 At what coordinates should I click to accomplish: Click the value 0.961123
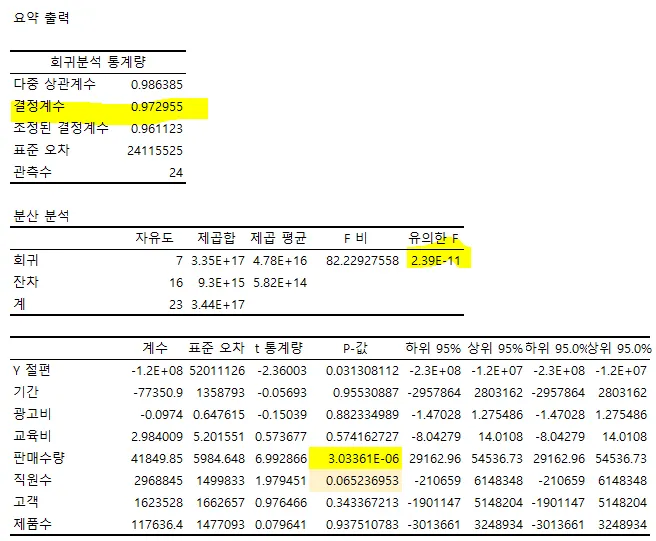157,128
